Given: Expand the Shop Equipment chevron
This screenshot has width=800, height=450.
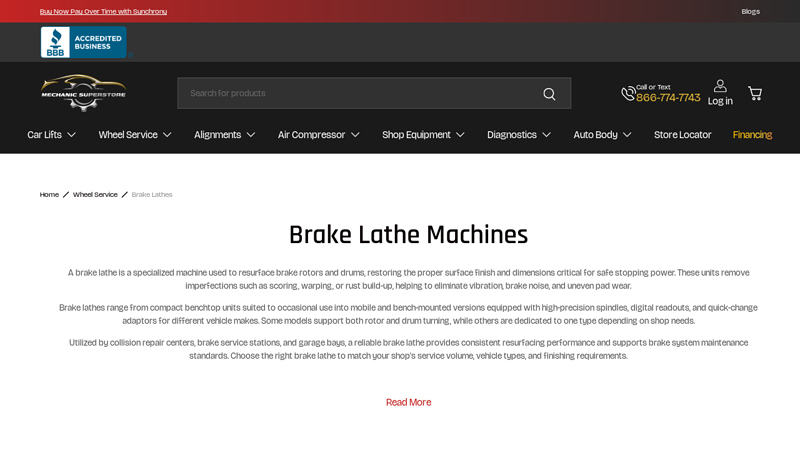Looking at the screenshot, I should click(x=460, y=135).
